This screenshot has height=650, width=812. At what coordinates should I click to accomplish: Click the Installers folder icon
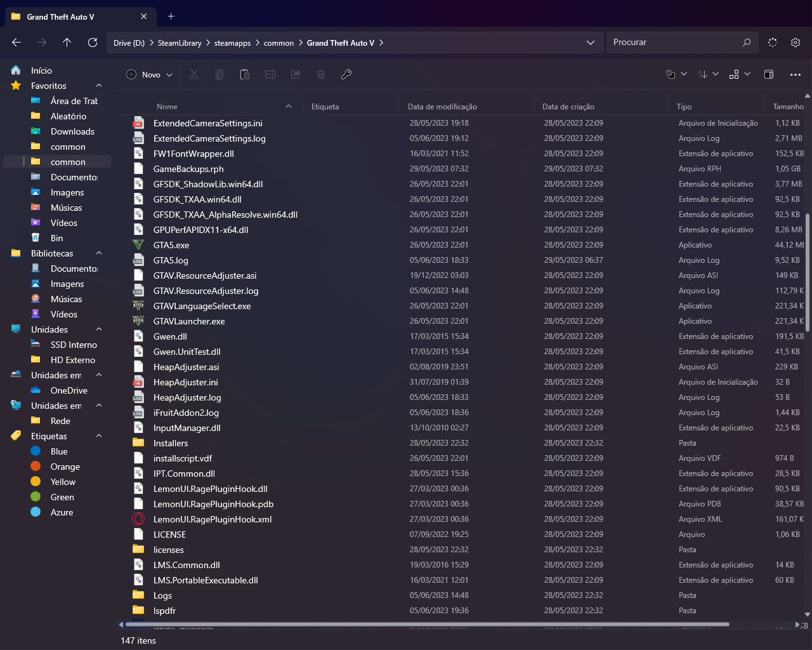tap(138, 443)
